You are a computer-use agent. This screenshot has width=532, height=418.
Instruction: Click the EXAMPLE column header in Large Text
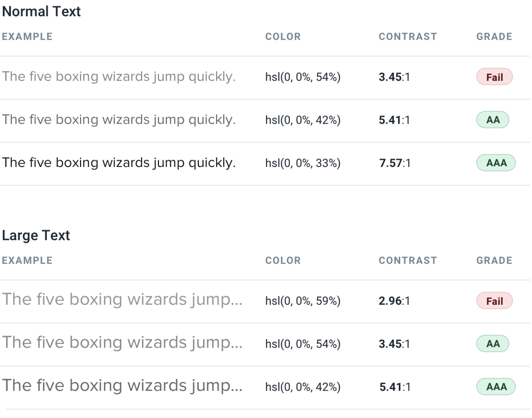point(27,260)
